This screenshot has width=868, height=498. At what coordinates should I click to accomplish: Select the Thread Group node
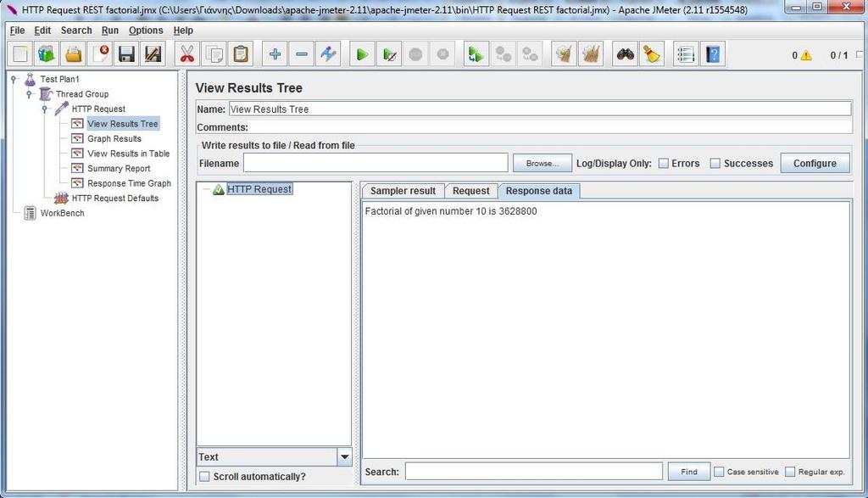coord(82,94)
